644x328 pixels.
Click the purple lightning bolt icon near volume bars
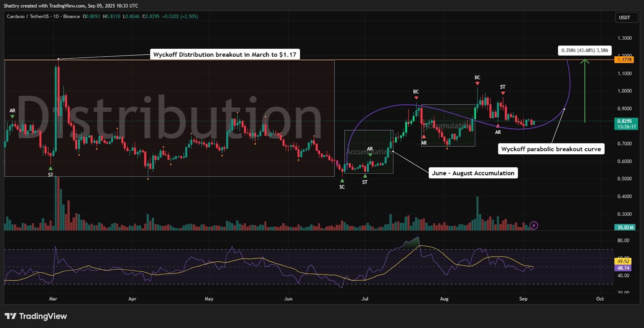534,225
